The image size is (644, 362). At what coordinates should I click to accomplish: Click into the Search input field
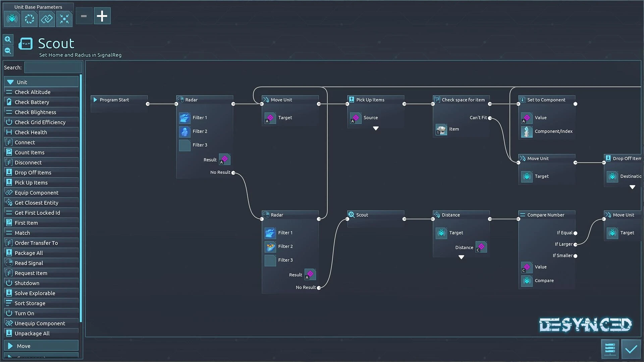pyautogui.click(x=53, y=67)
